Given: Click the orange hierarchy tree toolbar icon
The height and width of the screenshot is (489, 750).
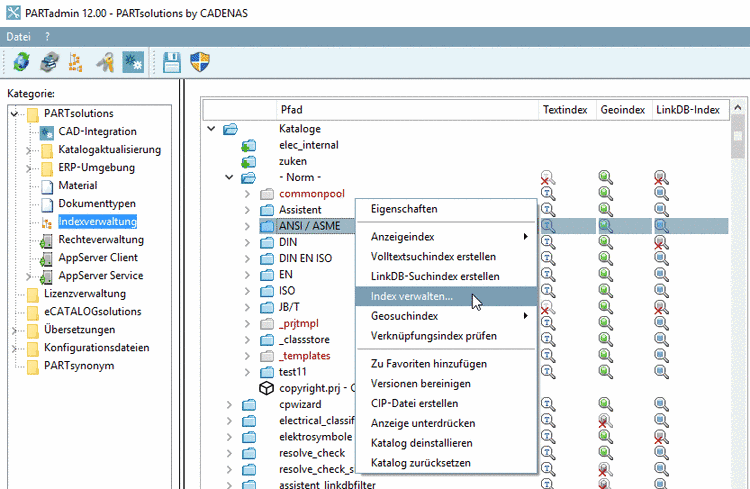Looking at the screenshot, I should [76, 62].
